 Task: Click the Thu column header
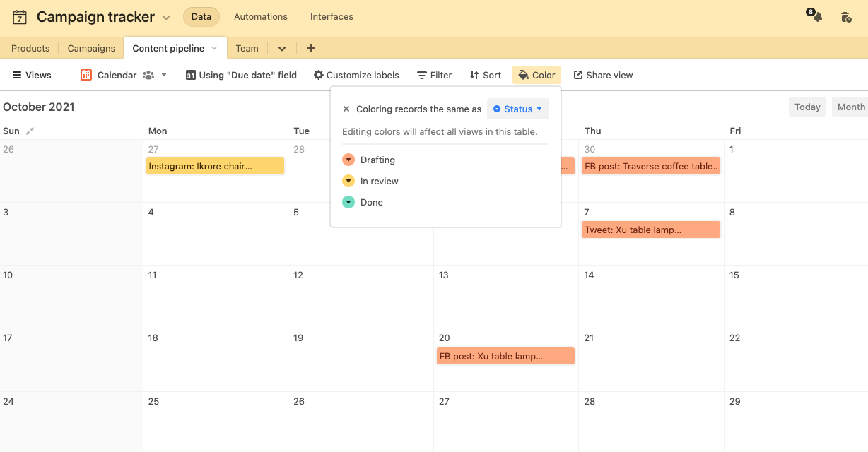(x=593, y=131)
